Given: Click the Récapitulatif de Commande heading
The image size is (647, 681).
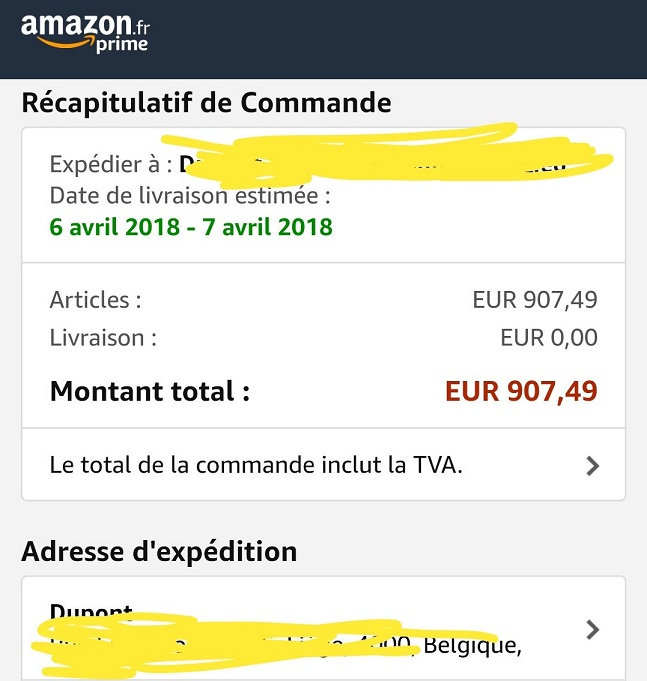Looking at the screenshot, I should [206, 102].
